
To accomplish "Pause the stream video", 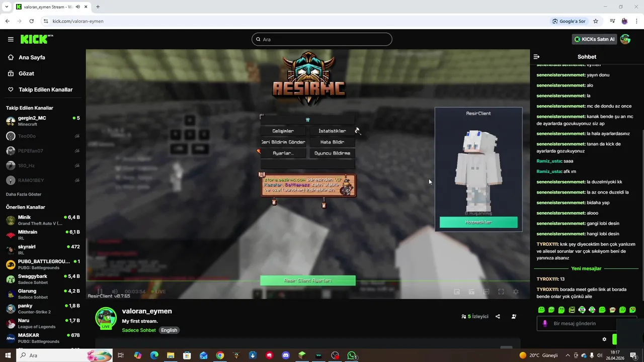I will click(100, 292).
